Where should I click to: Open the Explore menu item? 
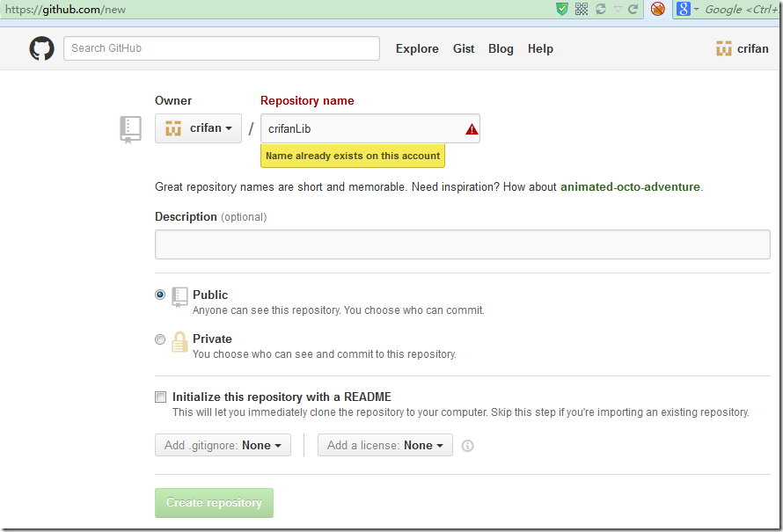pyautogui.click(x=417, y=49)
